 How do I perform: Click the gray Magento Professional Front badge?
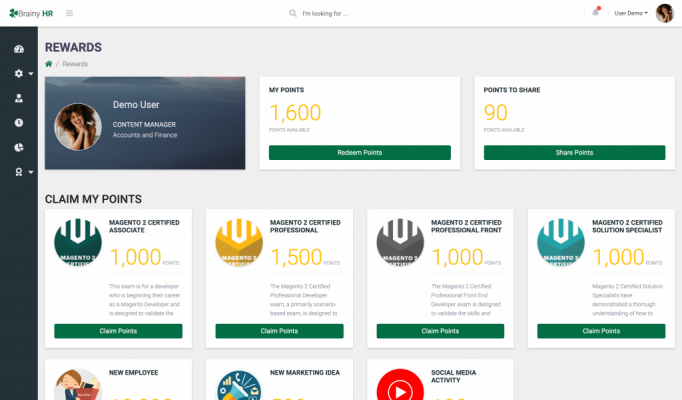pyautogui.click(x=400, y=242)
